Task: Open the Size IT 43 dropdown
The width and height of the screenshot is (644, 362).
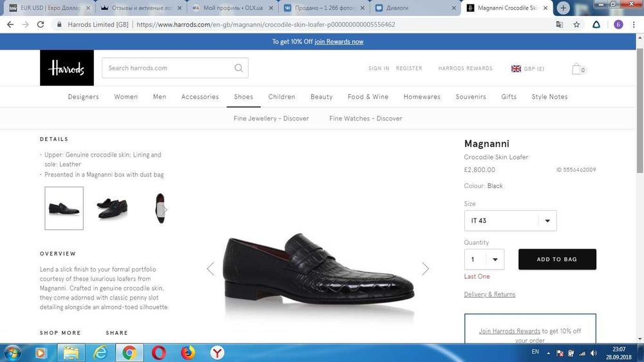Action: pos(510,221)
